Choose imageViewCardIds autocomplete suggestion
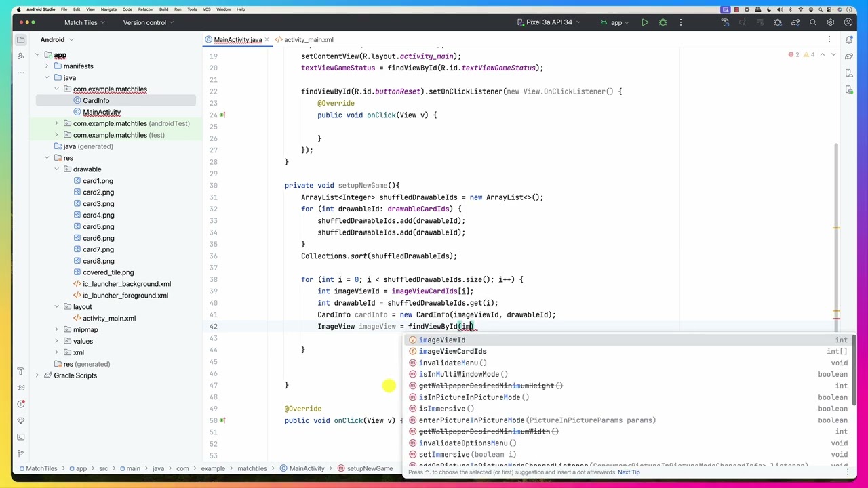Screen dimensions: 868x488 tap(628, 352)
